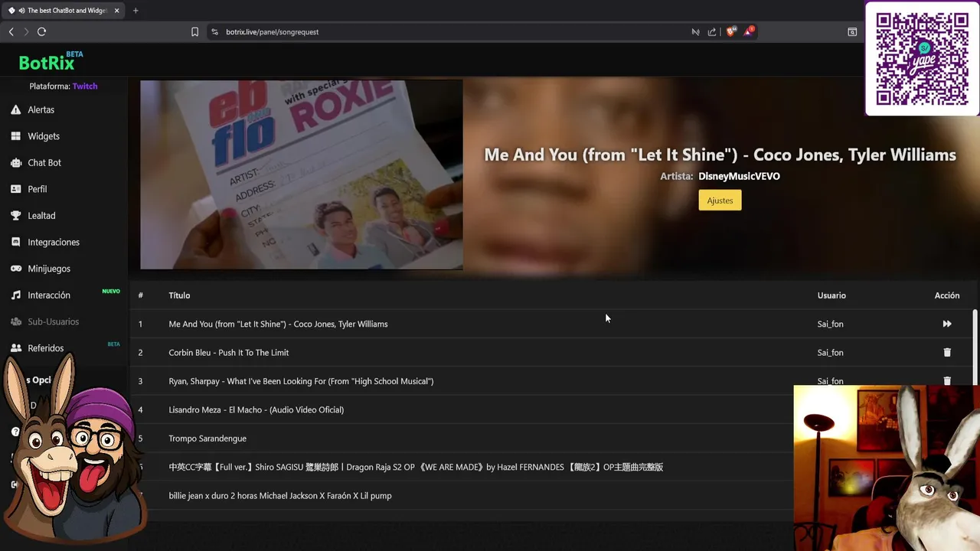
Task: Click the Chat Bot robot icon
Action: click(x=15, y=162)
